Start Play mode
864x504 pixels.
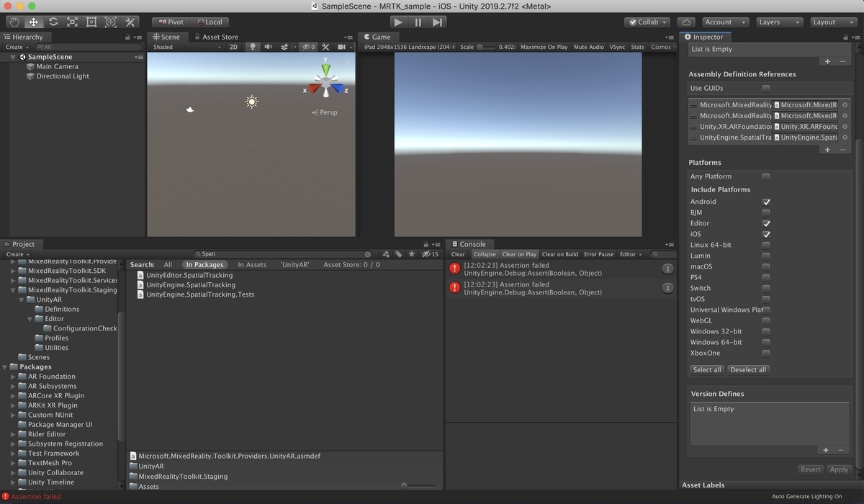(x=398, y=22)
